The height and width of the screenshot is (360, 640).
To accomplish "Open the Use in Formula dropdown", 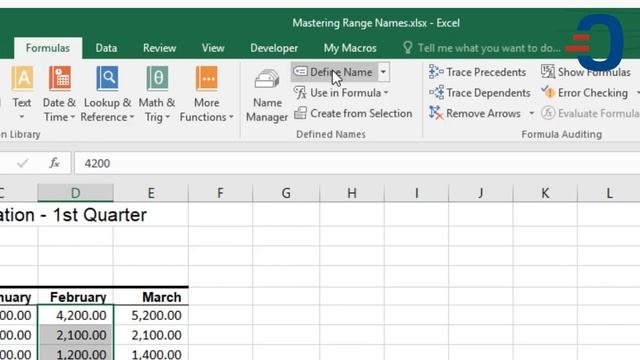I will [x=341, y=93].
